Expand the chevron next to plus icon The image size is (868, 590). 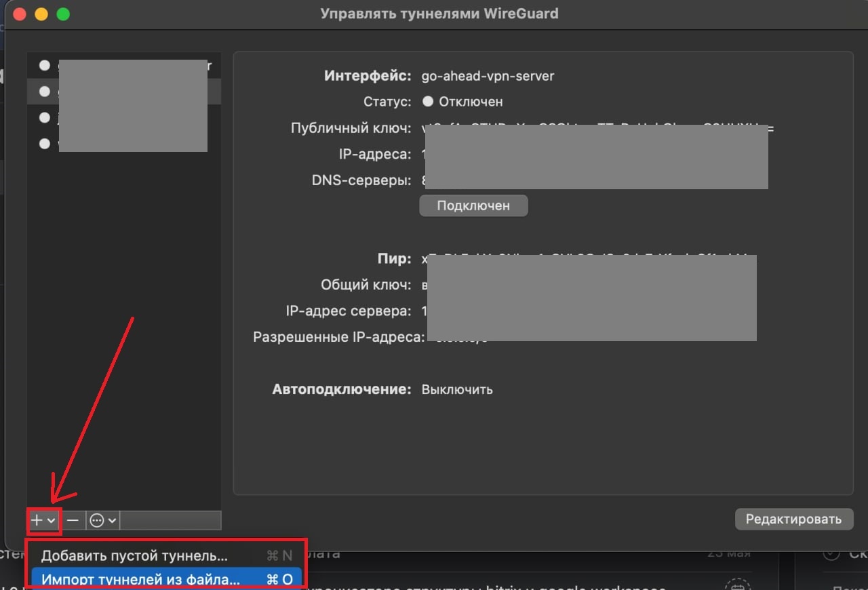tap(52, 520)
